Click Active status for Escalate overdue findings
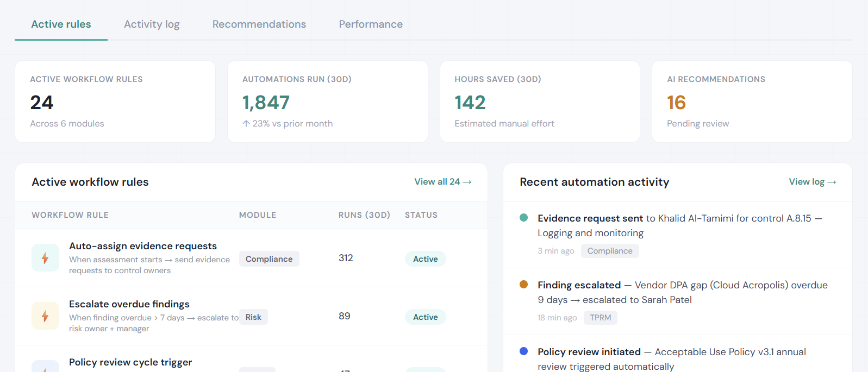The image size is (868, 372). pos(426,317)
